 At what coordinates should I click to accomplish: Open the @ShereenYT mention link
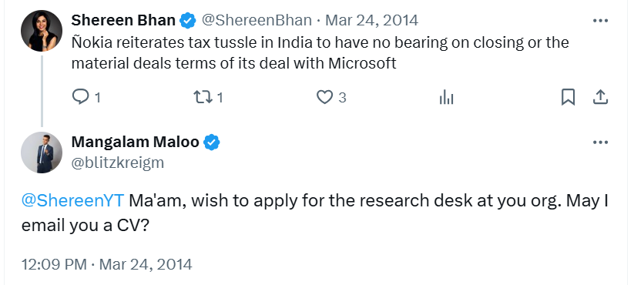click(72, 201)
